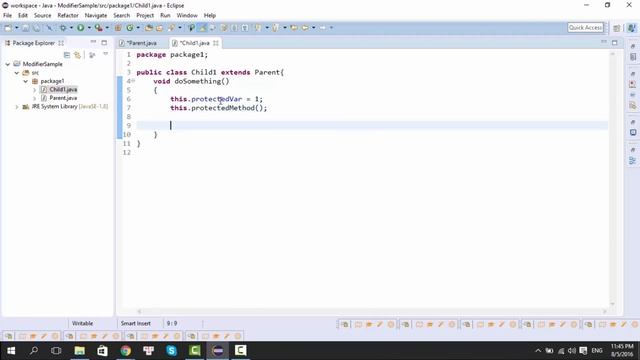Open Skype from the taskbar
640x360 pixels.
tap(171, 351)
